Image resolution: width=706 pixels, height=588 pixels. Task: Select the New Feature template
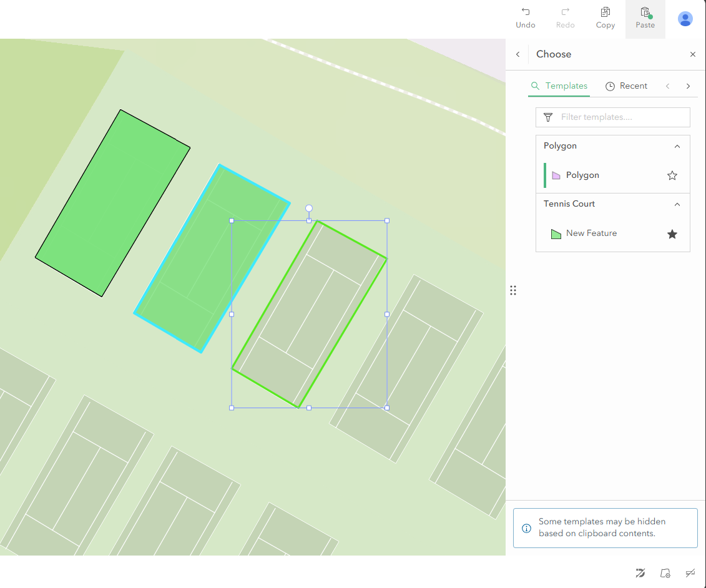point(591,233)
